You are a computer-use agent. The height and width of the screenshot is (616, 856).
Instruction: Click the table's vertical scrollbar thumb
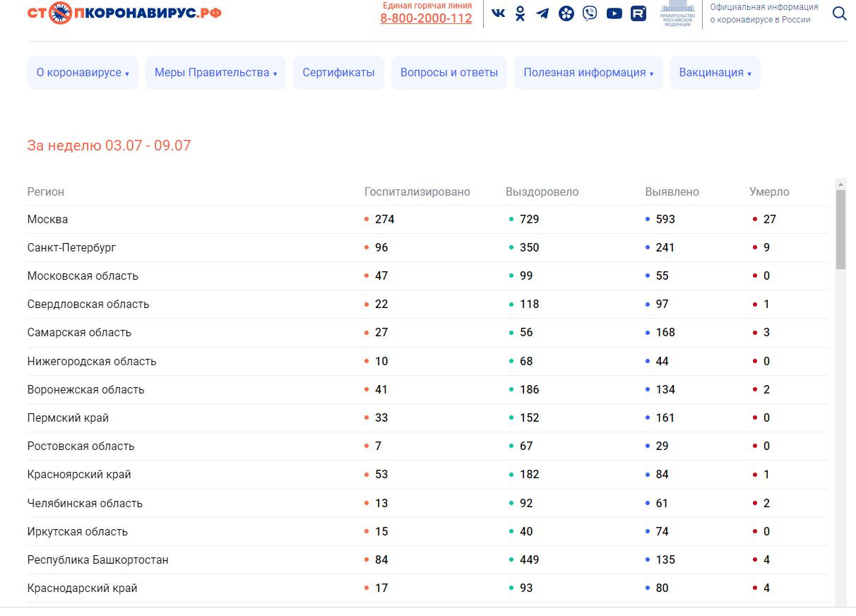point(840,230)
